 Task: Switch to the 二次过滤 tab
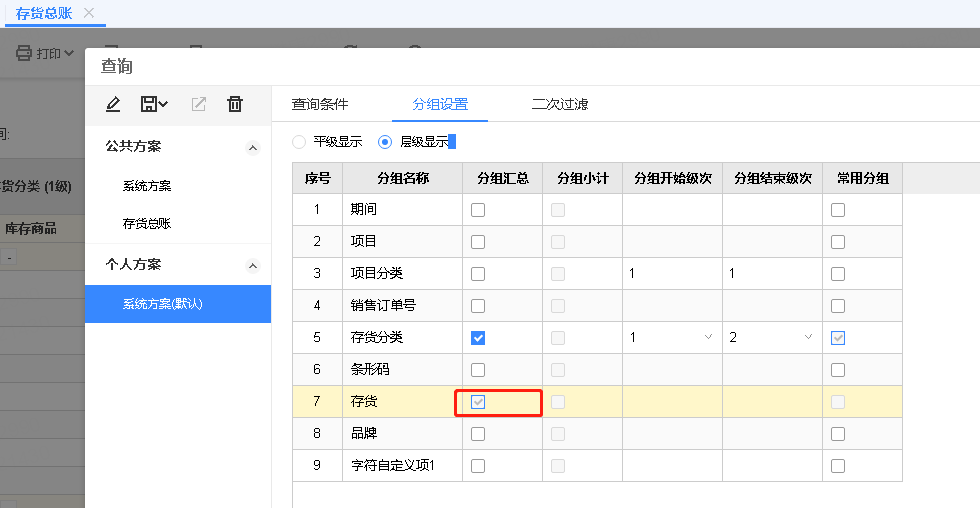tap(560, 104)
